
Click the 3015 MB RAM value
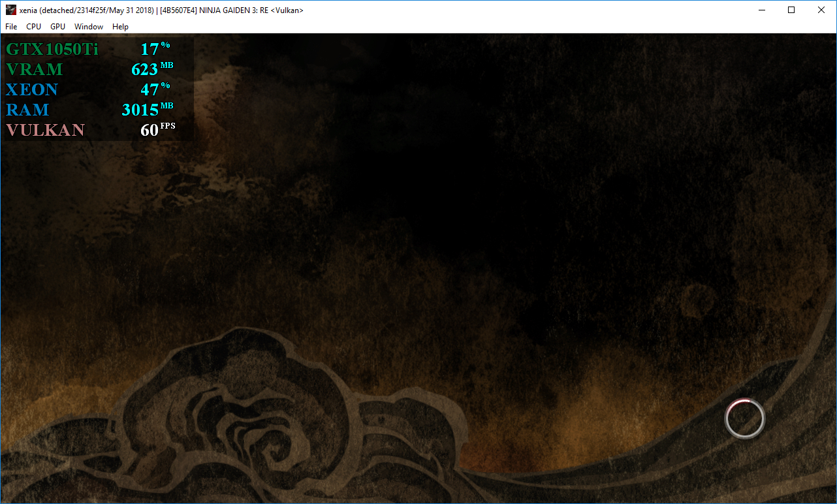point(148,109)
